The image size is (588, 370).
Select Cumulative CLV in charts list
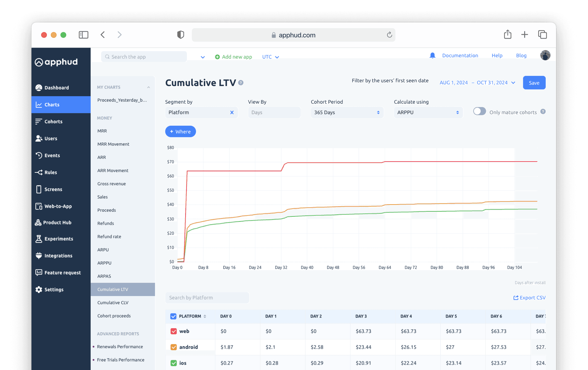point(113,303)
